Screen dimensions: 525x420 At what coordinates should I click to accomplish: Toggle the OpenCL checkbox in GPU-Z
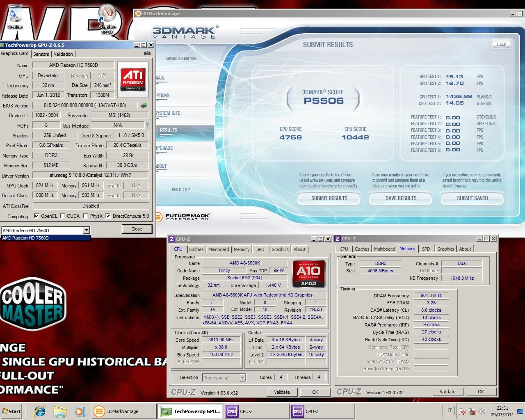(37, 216)
